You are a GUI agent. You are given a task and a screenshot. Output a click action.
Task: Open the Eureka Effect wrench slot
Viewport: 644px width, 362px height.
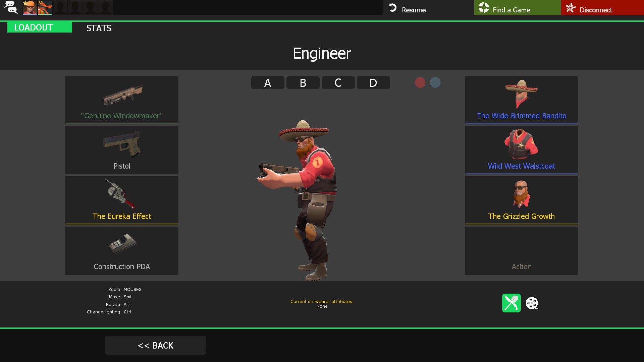tap(122, 200)
